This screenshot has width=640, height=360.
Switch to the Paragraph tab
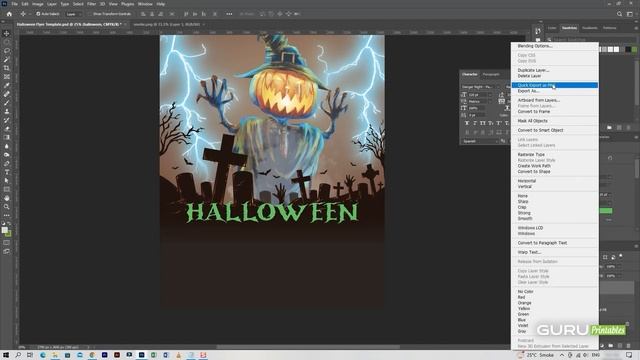(491, 74)
